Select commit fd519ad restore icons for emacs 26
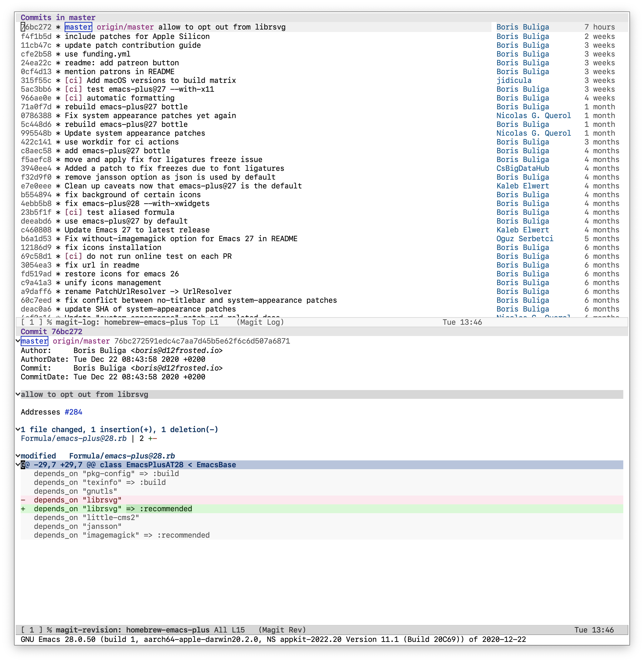 click(x=100, y=274)
